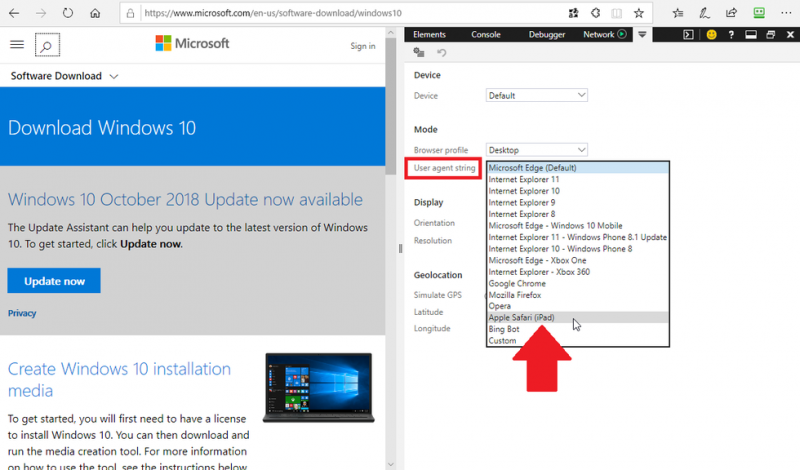
Task: Click the Microsoft logo
Action: [x=192, y=43]
